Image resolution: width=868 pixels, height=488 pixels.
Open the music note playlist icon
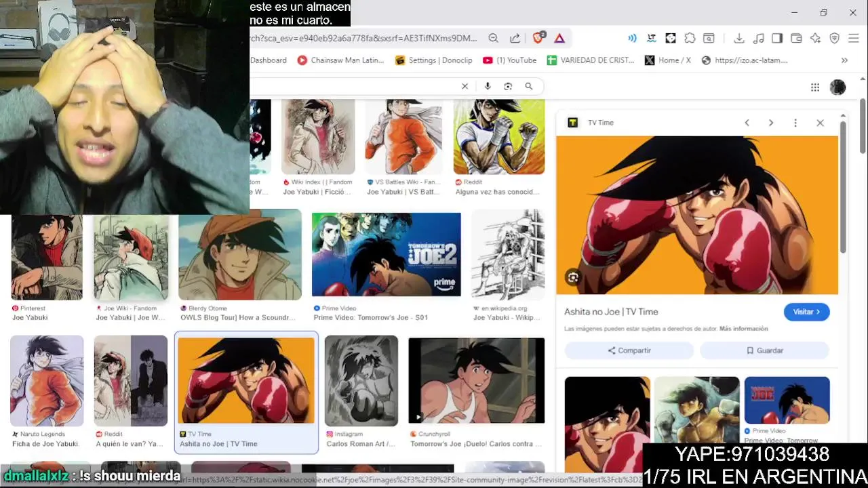759,39
